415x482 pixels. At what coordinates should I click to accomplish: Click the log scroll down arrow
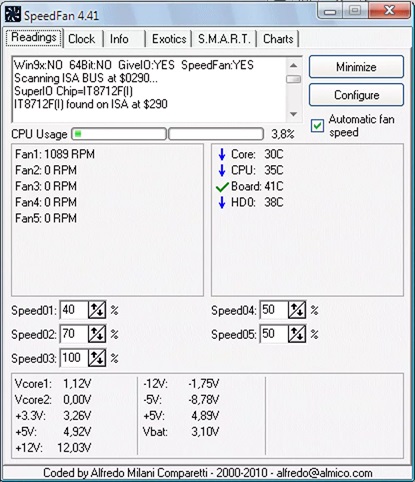[293, 114]
